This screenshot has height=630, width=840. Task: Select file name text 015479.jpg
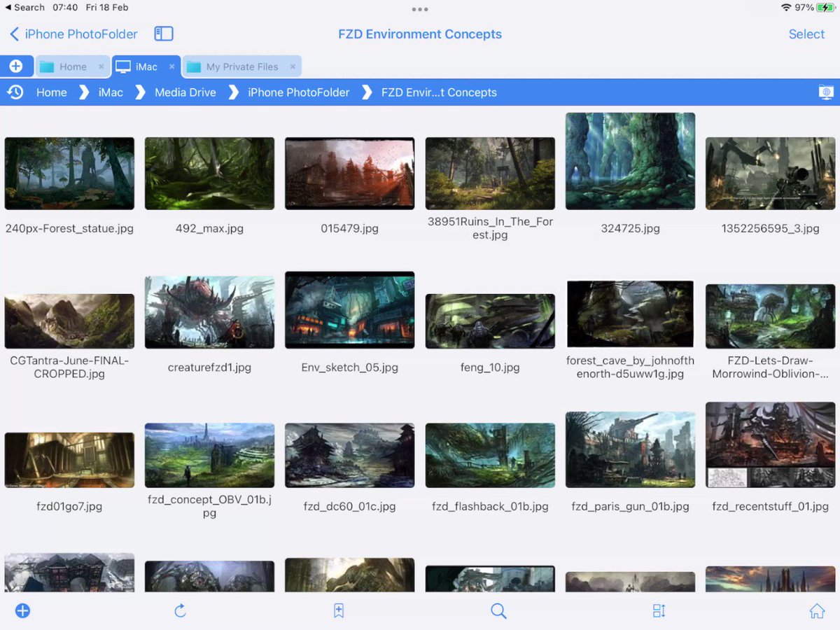click(350, 229)
